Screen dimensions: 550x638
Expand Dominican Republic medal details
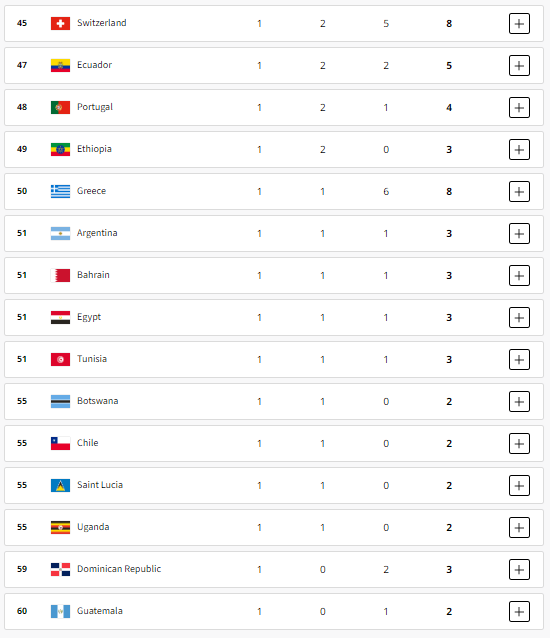pyautogui.click(x=519, y=569)
